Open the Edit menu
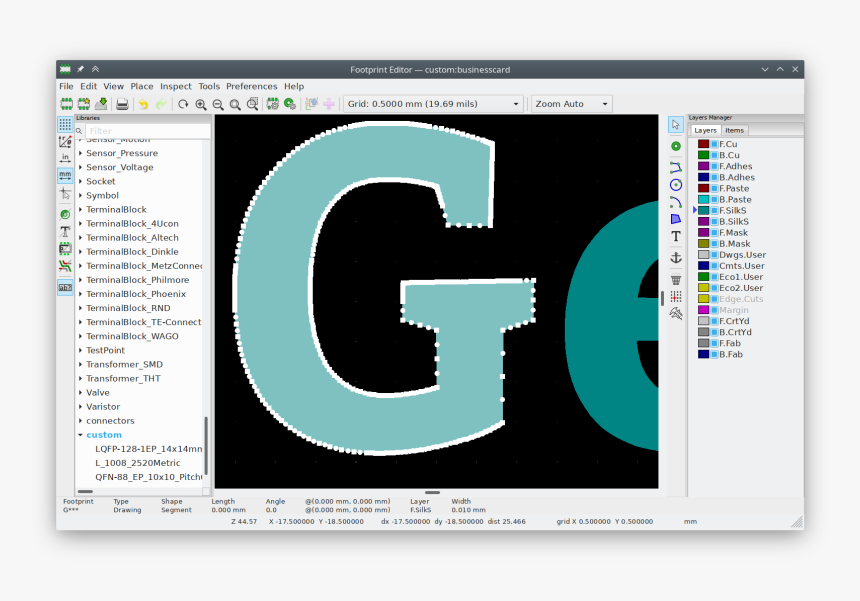Image resolution: width=860 pixels, height=601 pixels. [x=88, y=86]
